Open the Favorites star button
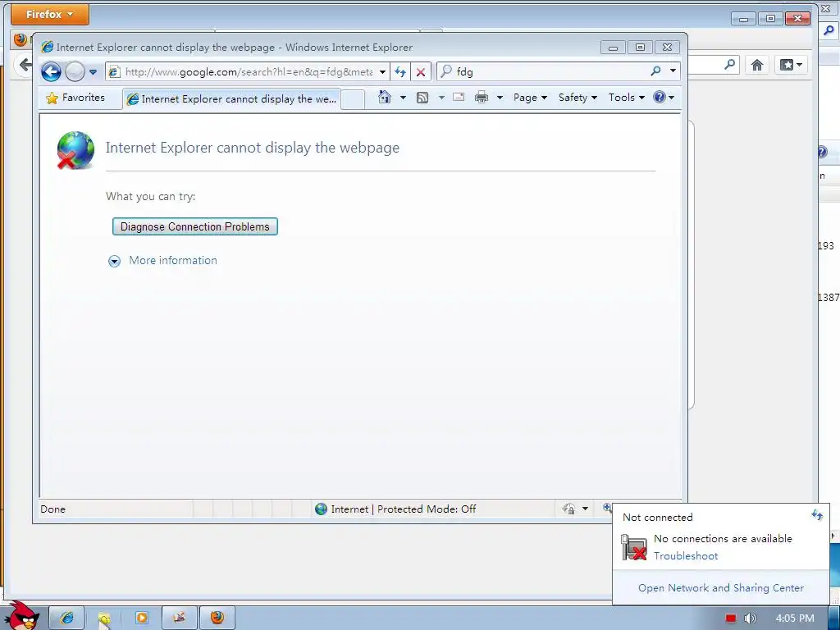This screenshot has height=630, width=840. point(75,98)
